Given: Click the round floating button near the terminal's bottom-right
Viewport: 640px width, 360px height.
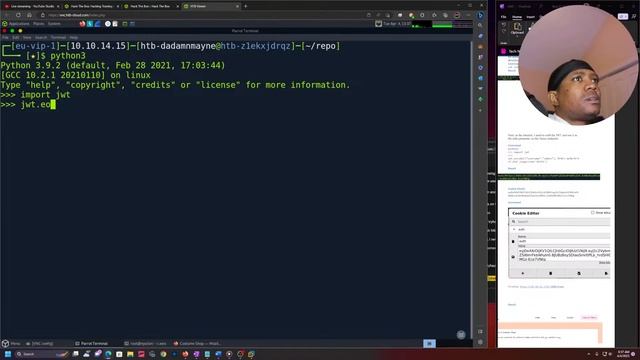Looking at the screenshot, I should pyautogui.click(x=461, y=335).
